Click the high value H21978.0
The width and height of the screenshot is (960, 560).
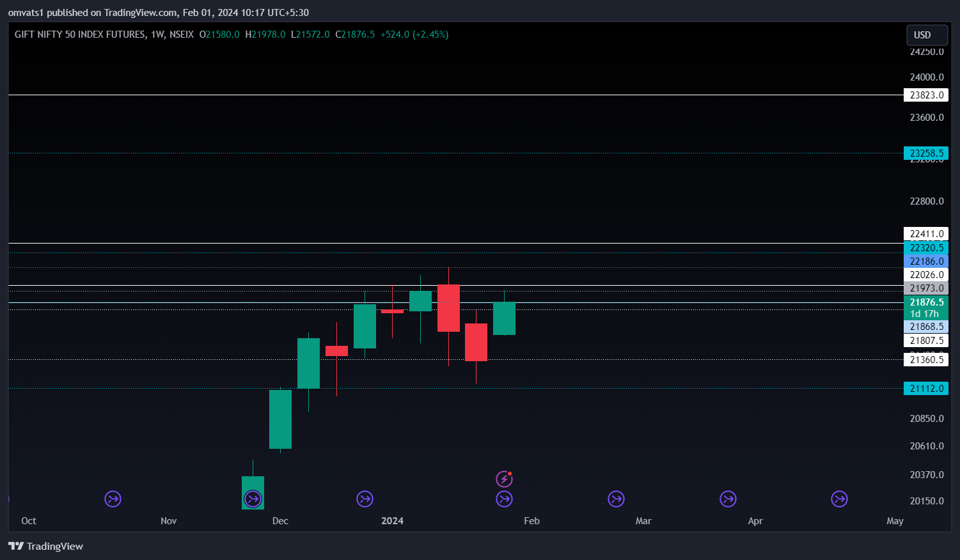coord(265,35)
